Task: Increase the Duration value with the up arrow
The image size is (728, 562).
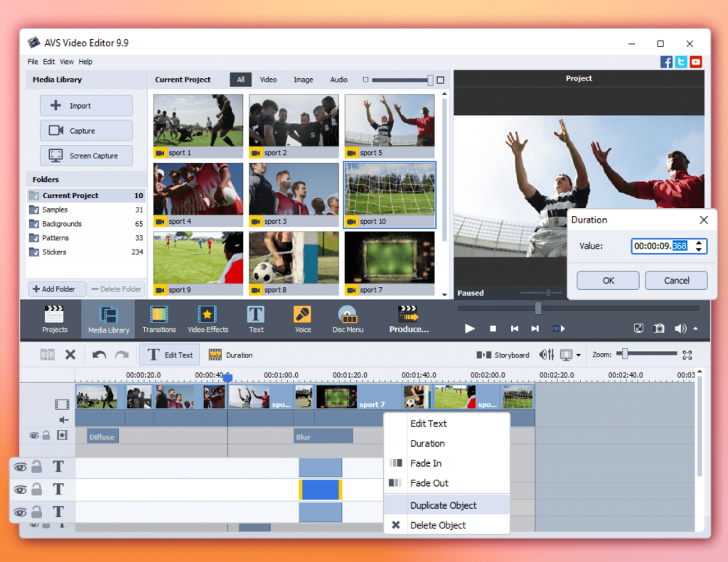Action: 699,242
